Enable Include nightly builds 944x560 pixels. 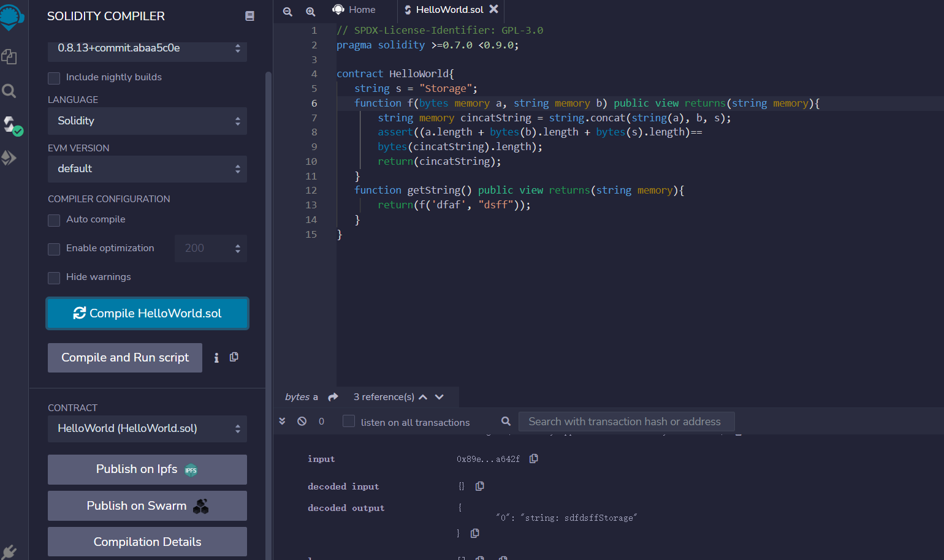point(54,78)
